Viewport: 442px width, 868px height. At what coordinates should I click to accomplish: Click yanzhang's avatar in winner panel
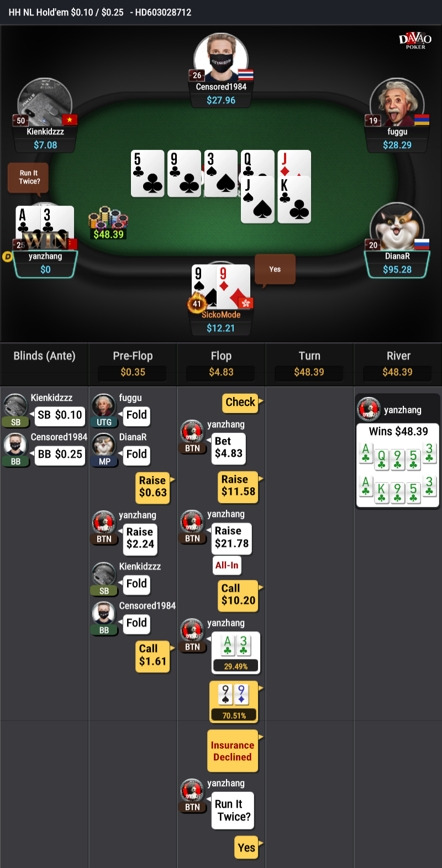[369, 410]
